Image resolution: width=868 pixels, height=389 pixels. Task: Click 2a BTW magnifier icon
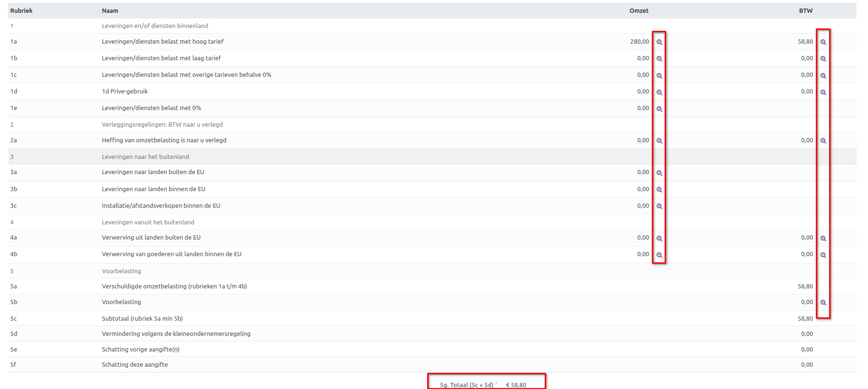[823, 141]
